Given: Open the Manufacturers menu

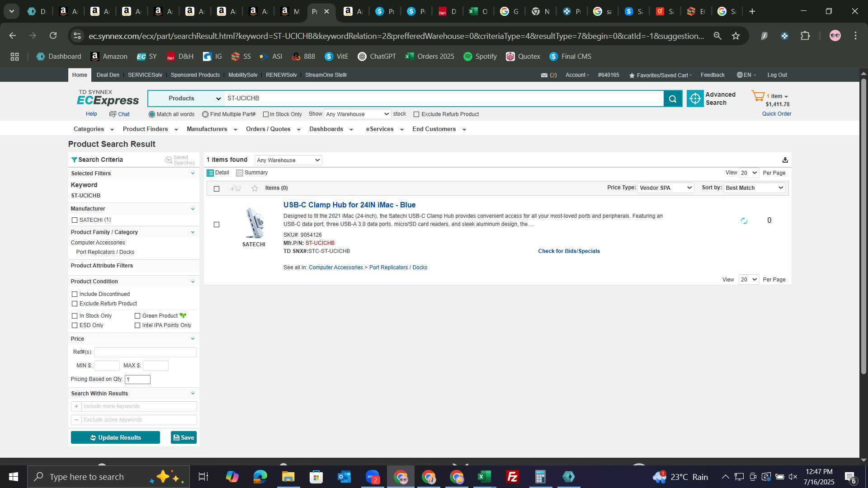Looking at the screenshot, I should pyautogui.click(x=212, y=129).
